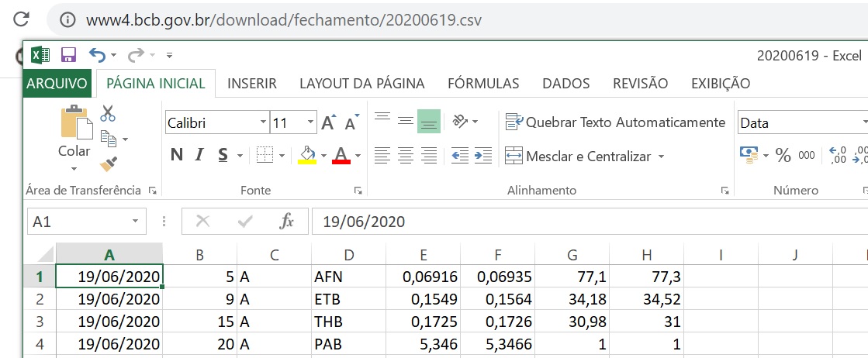Align text to middle of cell
The height and width of the screenshot is (358, 868).
pyautogui.click(x=406, y=121)
